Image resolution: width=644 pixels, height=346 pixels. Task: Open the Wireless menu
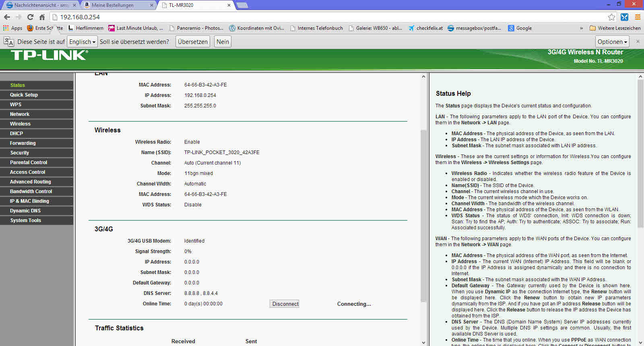[x=37, y=124]
